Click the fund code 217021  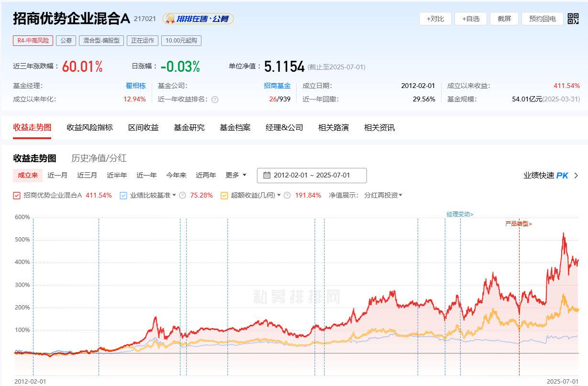(145, 19)
